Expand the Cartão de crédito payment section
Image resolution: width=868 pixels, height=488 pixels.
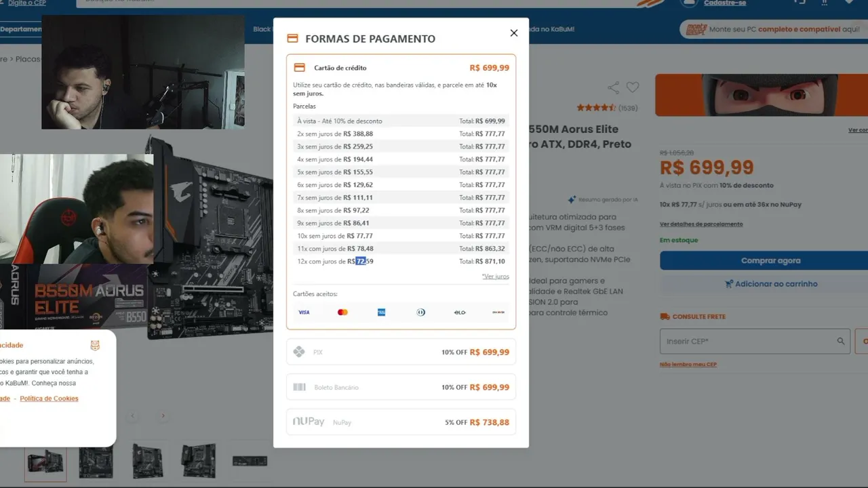click(x=401, y=68)
